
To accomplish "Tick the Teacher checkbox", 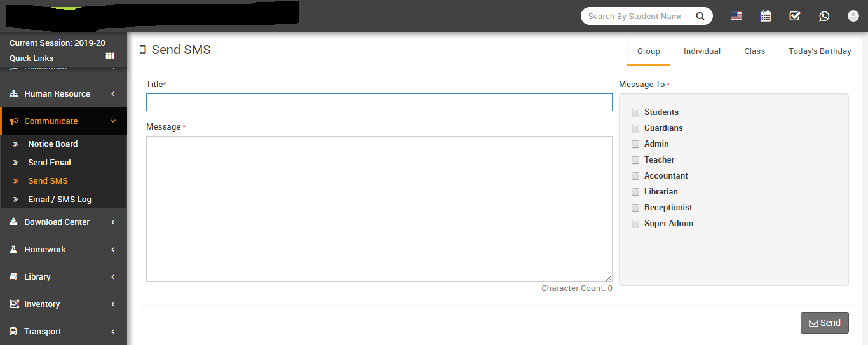I will (635, 160).
